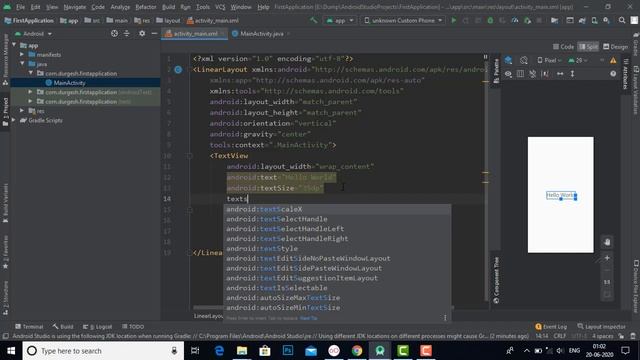Collapse the java folder
The image size is (640, 360).
click(x=22, y=64)
